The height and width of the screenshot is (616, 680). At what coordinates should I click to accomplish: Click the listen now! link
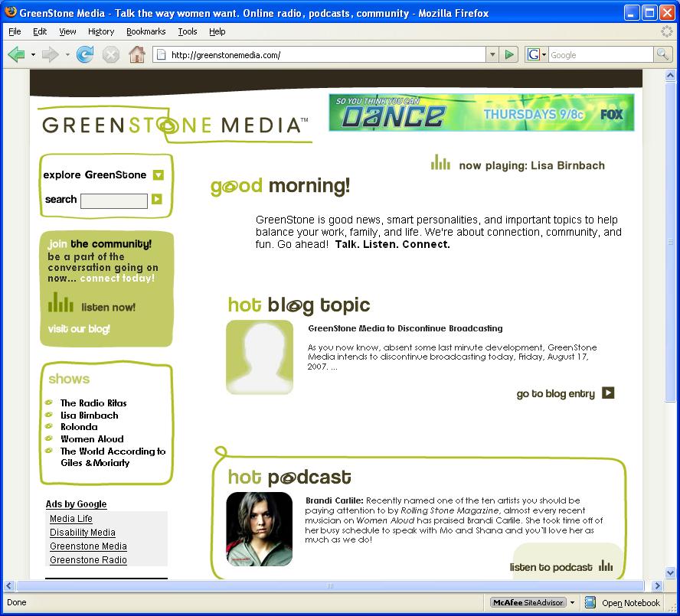tap(109, 308)
